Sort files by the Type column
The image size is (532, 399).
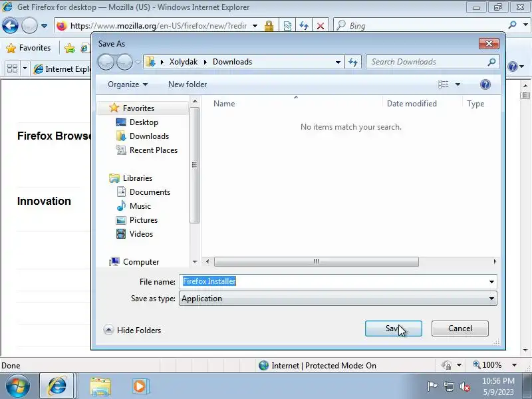[x=475, y=104]
